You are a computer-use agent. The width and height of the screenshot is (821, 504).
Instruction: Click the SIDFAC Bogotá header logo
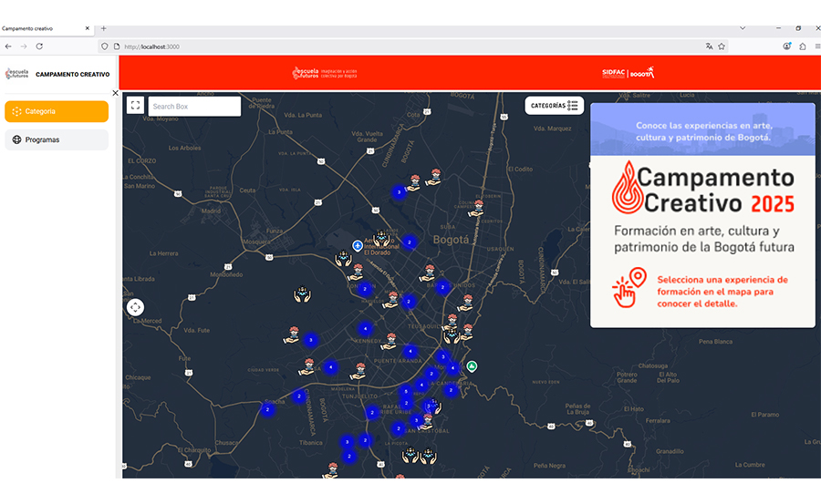[628, 73]
